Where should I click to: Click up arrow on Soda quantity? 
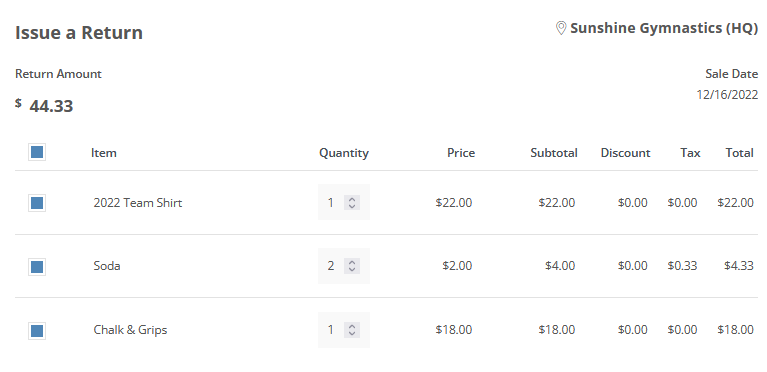[x=352, y=263]
